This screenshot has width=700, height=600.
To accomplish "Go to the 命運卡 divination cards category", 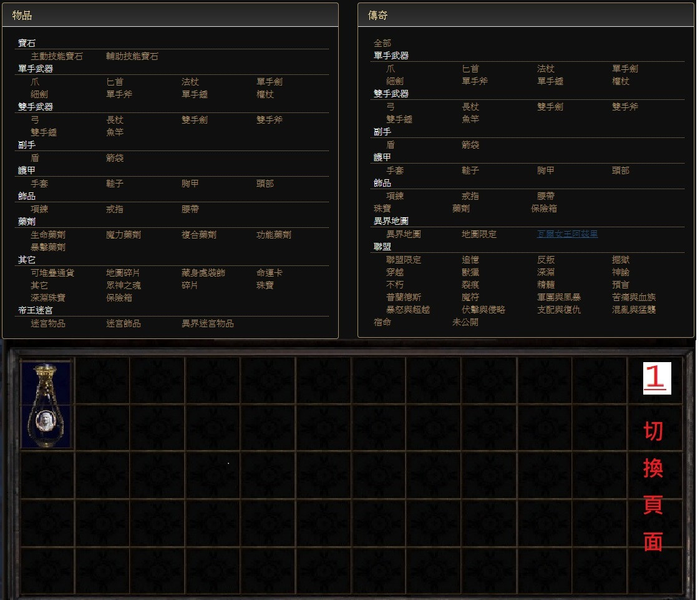I will [270, 273].
